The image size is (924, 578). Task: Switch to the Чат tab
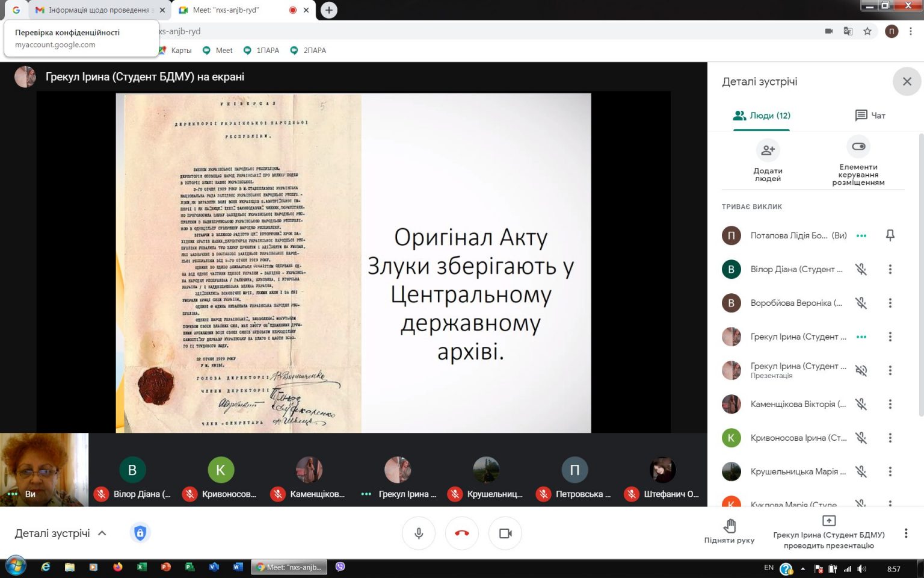coord(870,115)
